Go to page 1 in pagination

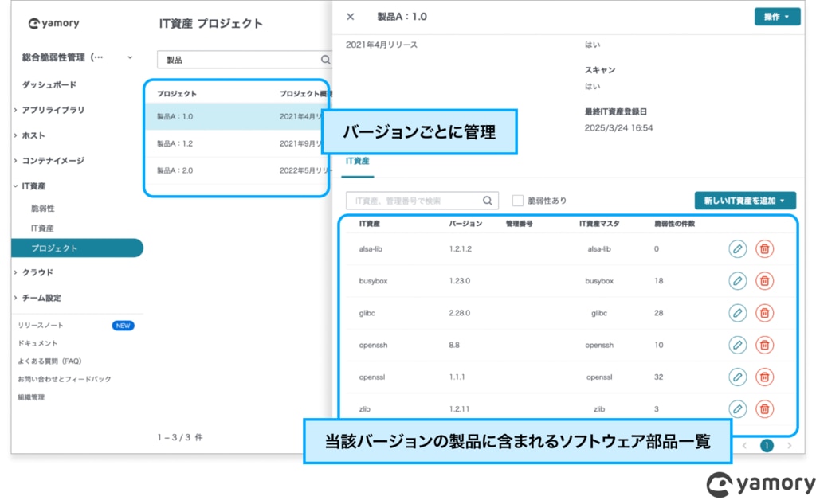(767, 446)
